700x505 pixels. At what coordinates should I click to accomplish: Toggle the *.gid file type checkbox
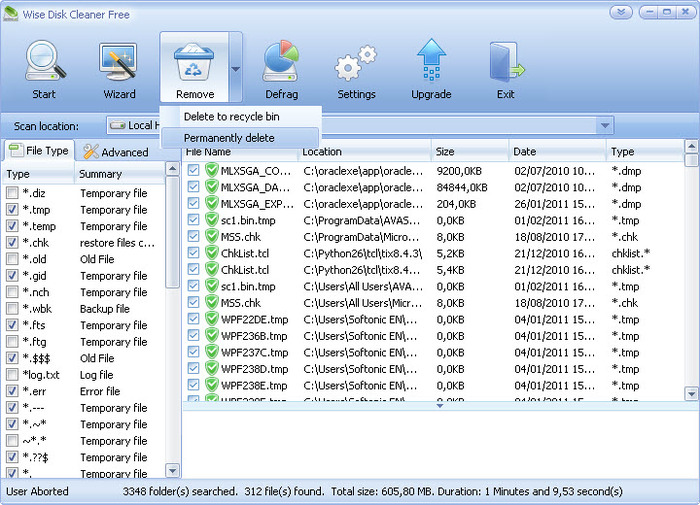(12, 275)
